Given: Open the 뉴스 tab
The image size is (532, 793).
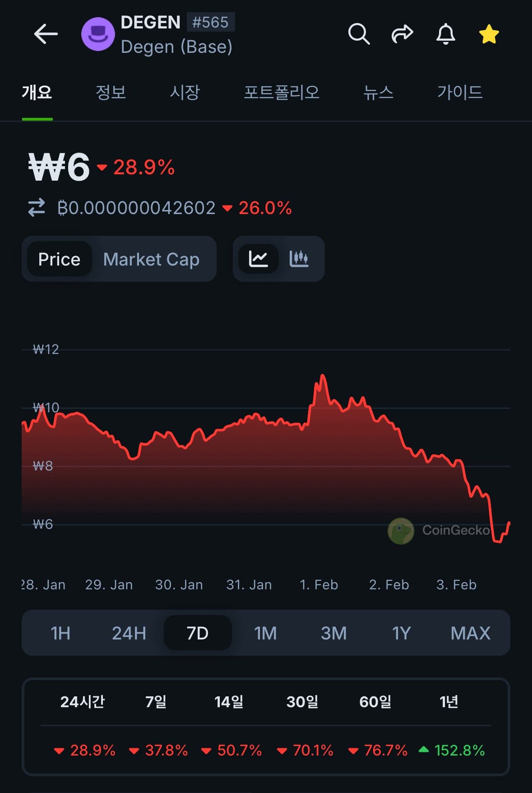Looking at the screenshot, I should 378,93.
